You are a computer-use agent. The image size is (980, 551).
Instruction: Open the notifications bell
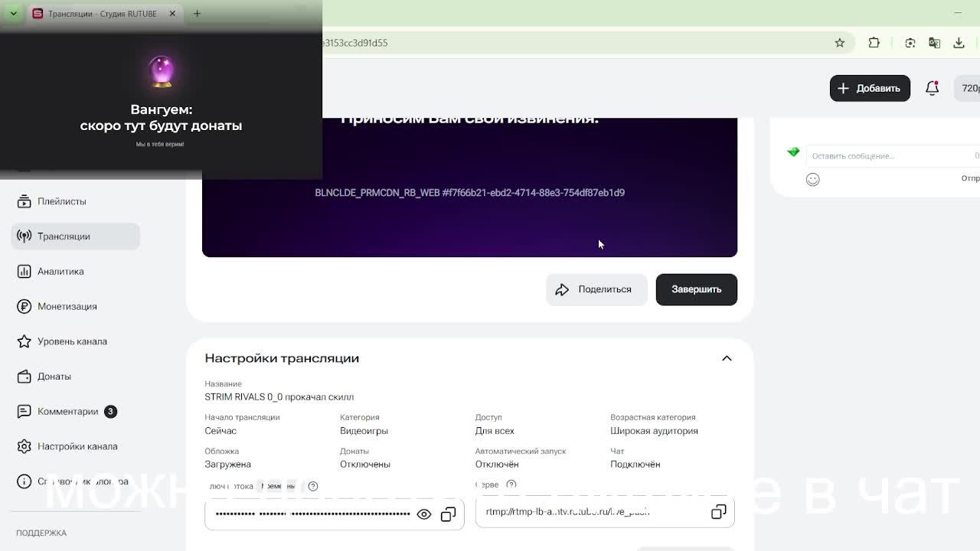point(932,88)
